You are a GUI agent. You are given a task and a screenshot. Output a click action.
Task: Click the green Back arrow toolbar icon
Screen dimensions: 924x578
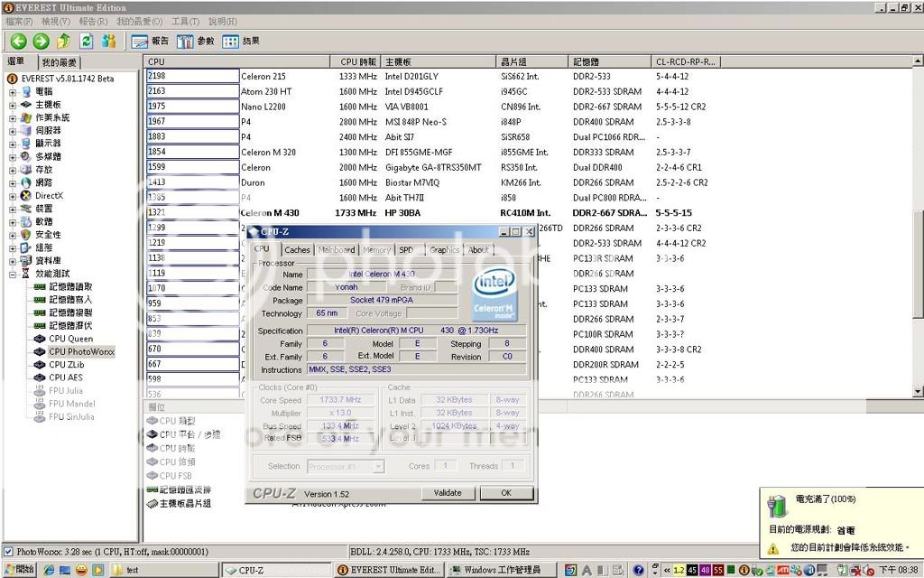[18, 41]
